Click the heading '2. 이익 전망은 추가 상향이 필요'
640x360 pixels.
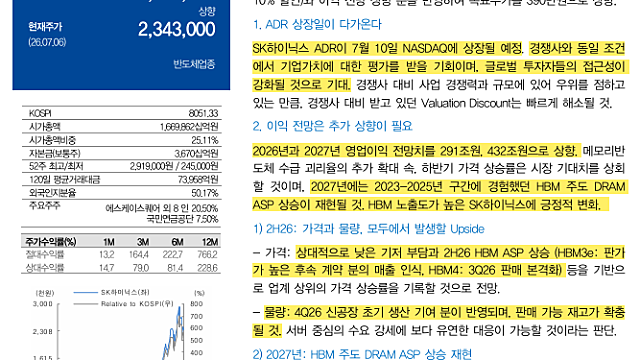pos(332,126)
